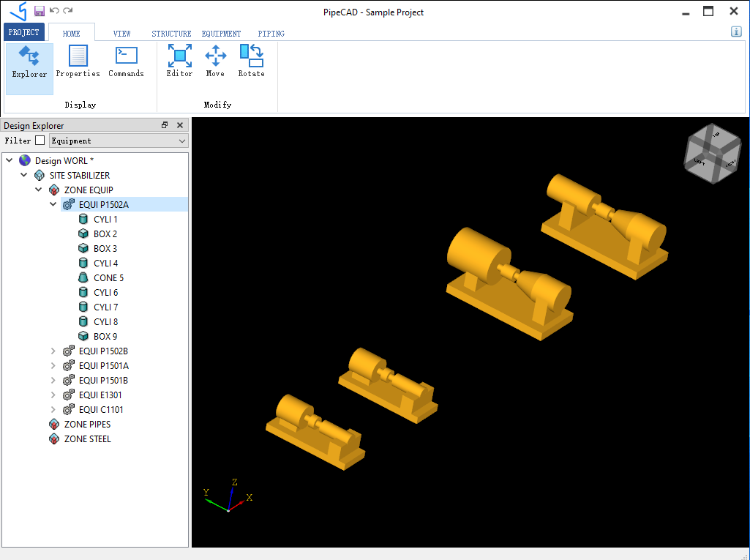
Task: Click the PipeCAD logo icon
Action: pyautogui.click(x=18, y=11)
